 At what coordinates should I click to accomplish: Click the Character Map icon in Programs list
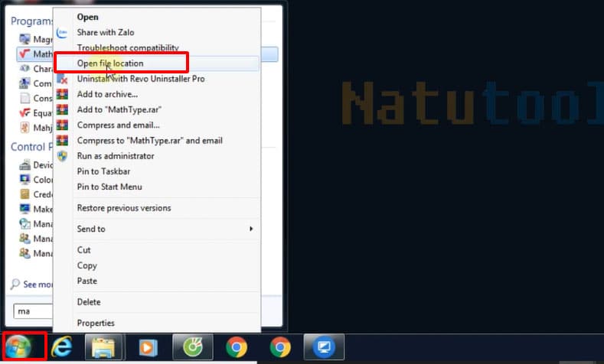click(x=24, y=69)
